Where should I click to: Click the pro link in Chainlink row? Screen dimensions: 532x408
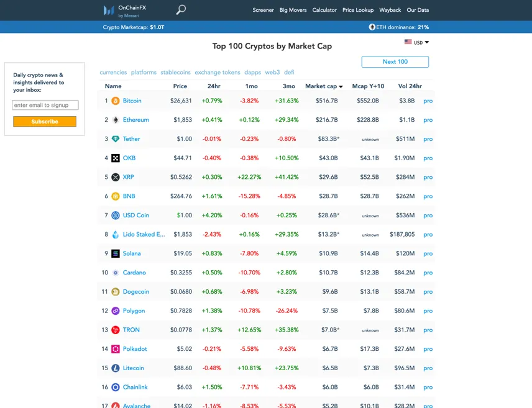point(428,388)
